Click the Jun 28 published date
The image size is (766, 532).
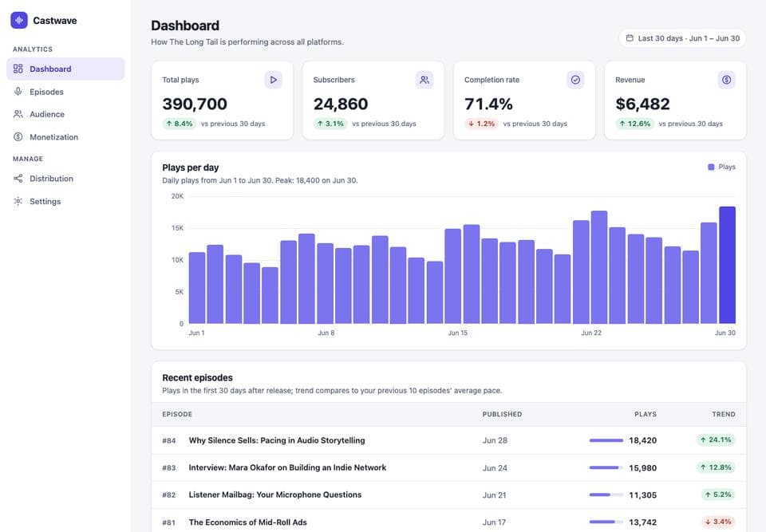click(x=495, y=440)
